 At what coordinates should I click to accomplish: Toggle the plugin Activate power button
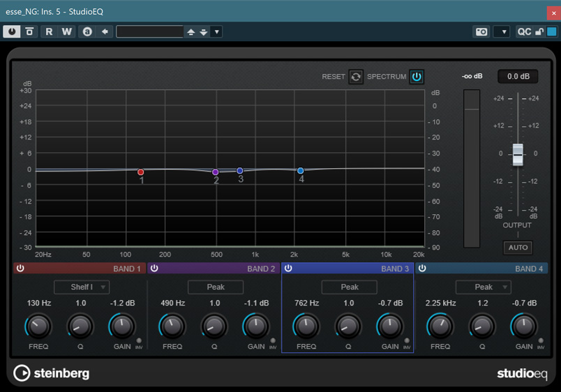pyautogui.click(x=12, y=31)
